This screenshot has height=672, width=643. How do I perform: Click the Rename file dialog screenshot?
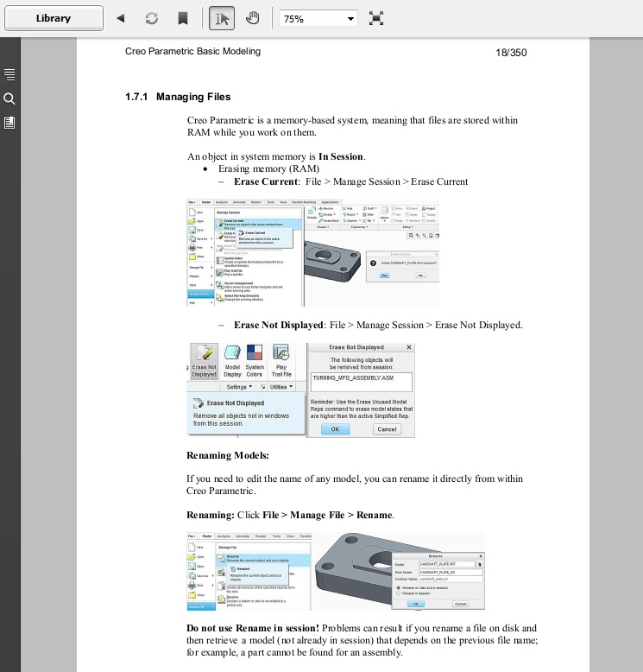pos(336,571)
